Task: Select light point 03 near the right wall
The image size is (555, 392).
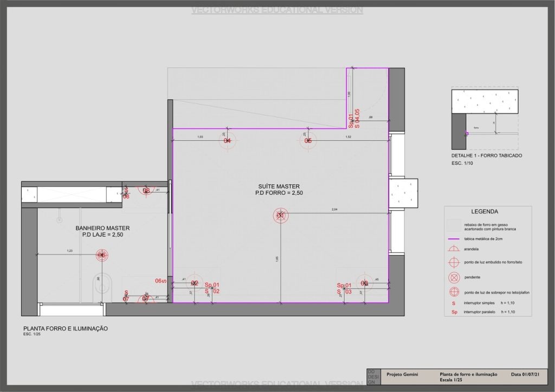Action: click(x=365, y=283)
